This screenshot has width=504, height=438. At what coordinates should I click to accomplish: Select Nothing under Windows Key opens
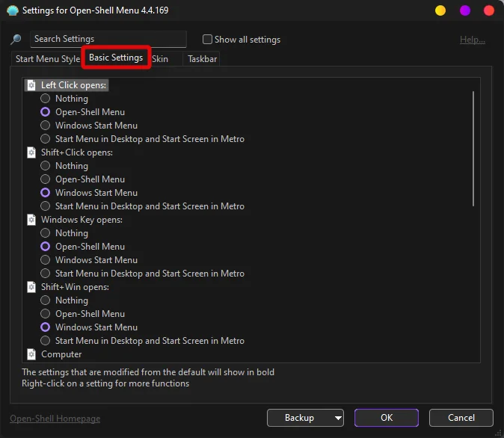click(x=46, y=233)
